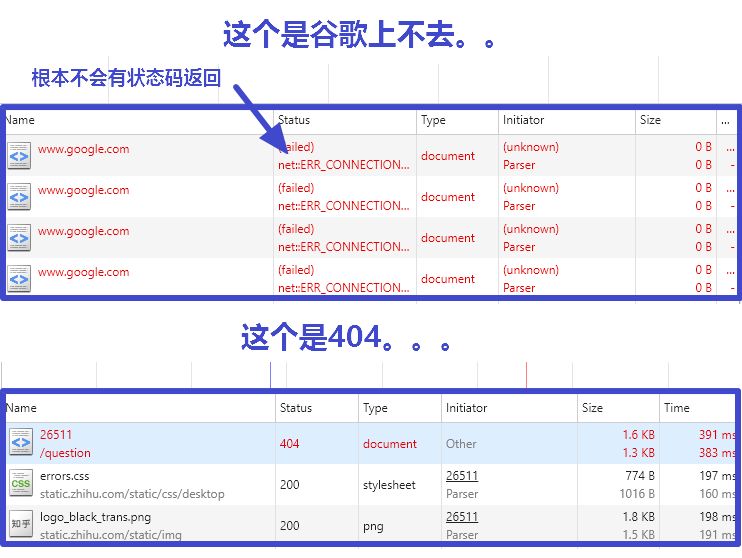Image resolution: width=742 pixels, height=558 pixels.
Task: Click the 1.8 KB size value
Action: point(638,517)
